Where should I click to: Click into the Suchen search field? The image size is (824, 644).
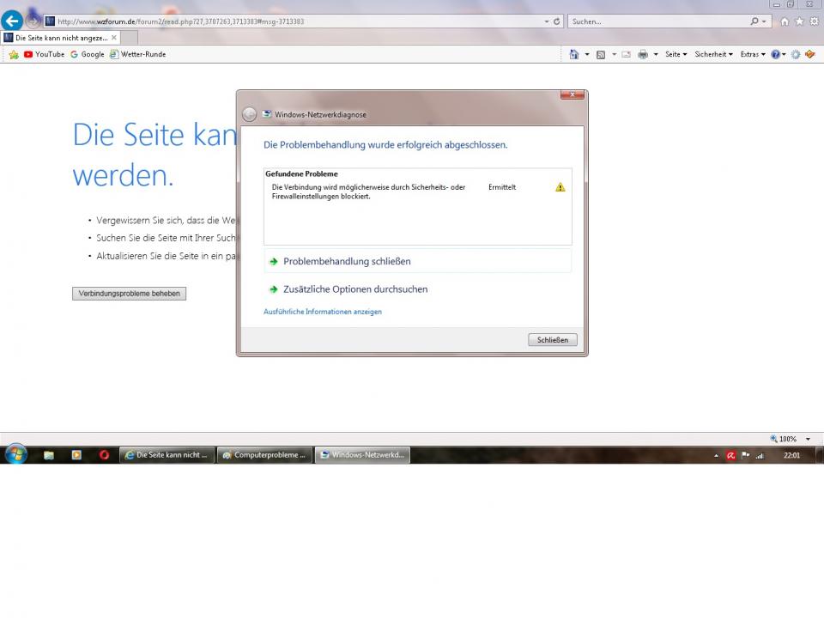(657, 21)
